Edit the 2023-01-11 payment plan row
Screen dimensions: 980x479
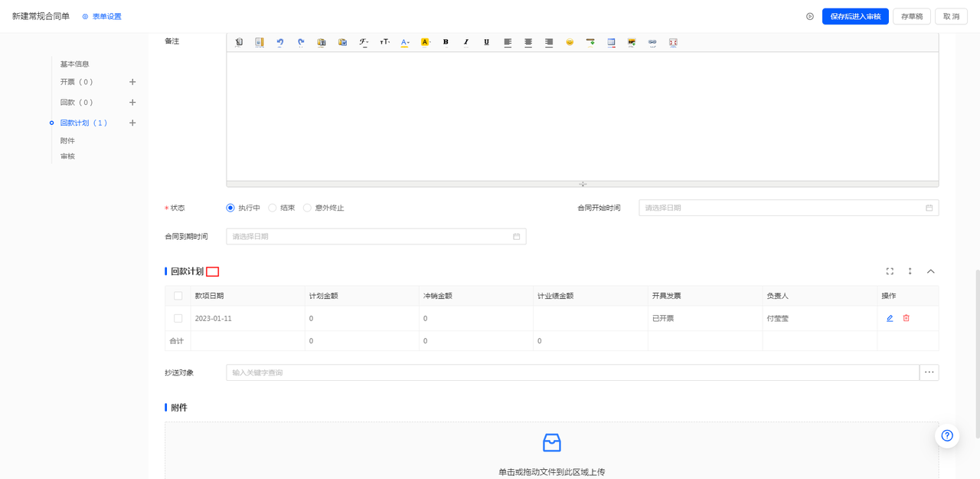tap(890, 318)
